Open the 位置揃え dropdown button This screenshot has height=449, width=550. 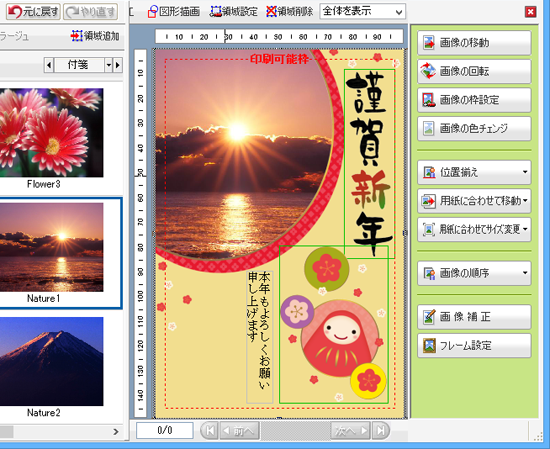(474, 172)
